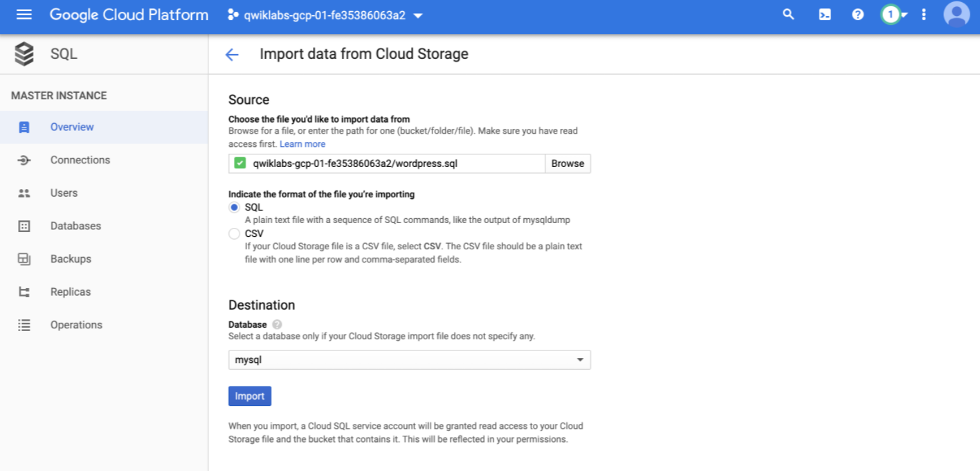Select the CSV format radio button
The width and height of the screenshot is (980, 471).
234,233
